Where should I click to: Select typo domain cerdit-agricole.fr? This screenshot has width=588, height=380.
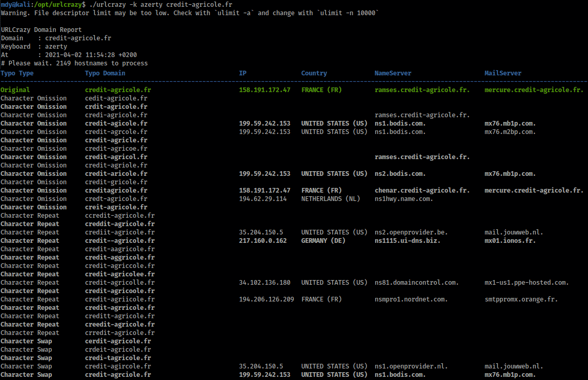[x=118, y=341]
